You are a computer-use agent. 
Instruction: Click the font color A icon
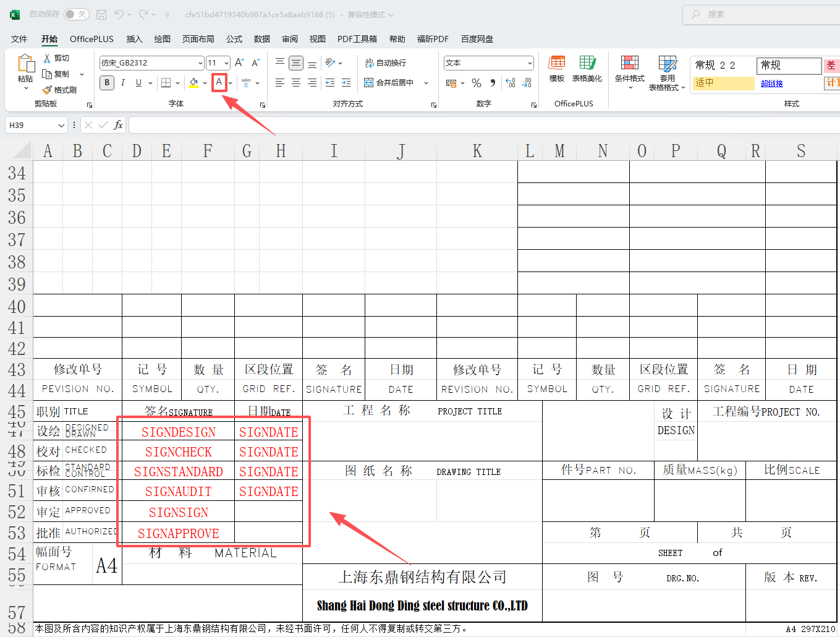click(219, 82)
